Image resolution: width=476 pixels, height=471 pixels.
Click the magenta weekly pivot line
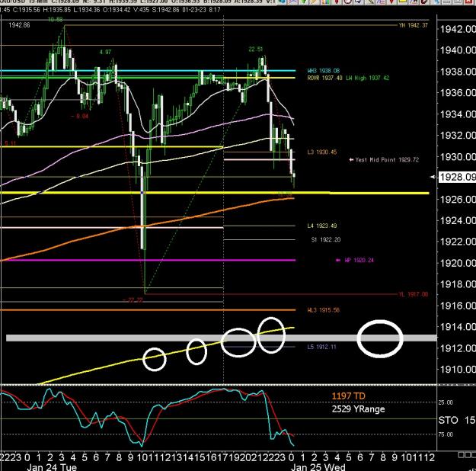[148, 260]
